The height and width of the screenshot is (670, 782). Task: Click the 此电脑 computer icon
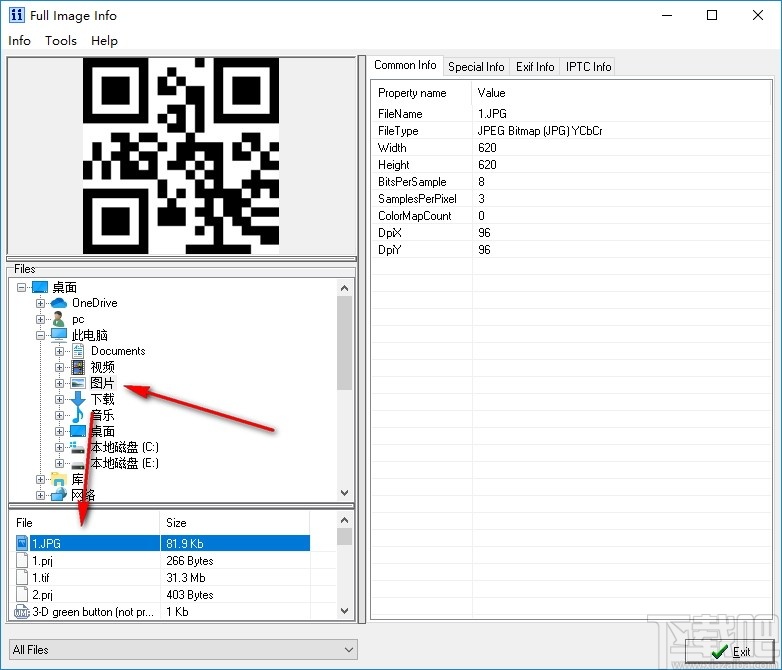pos(59,335)
